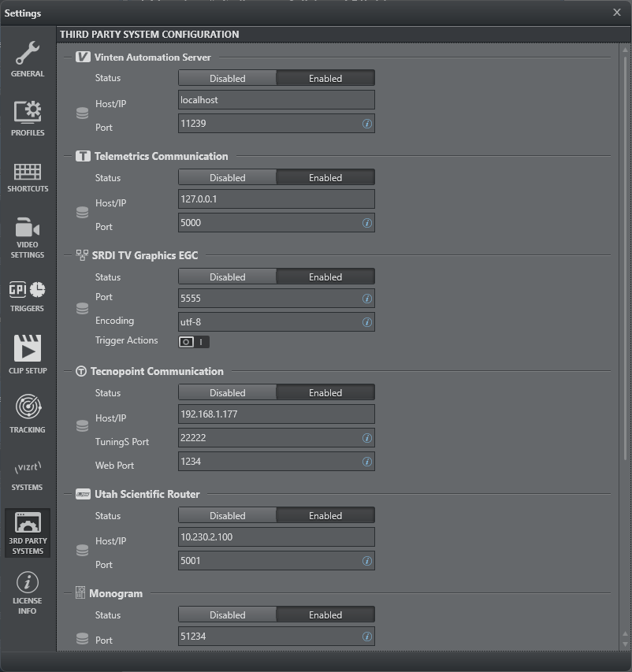Go to Video Settings camera icon
632x672 pixels.
click(x=28, y=237)
